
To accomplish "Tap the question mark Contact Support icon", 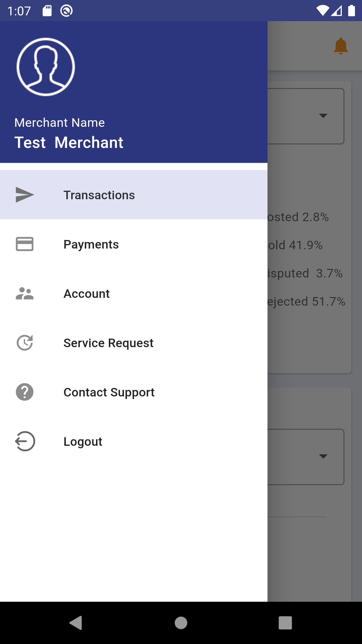I will pyautogui.click(x=25, y=392).
